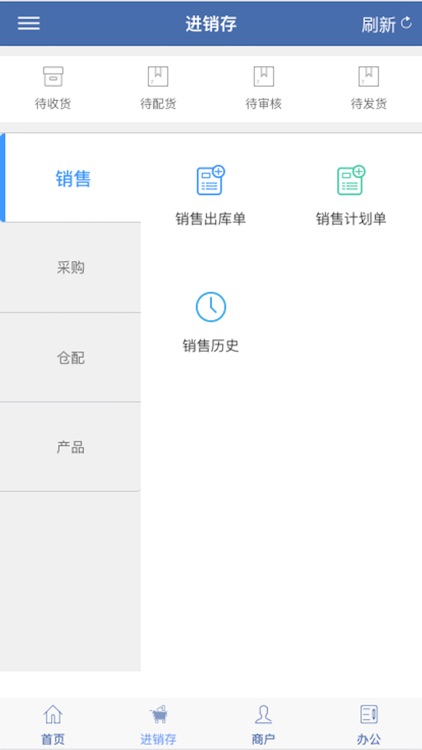Open 商户 merchant tab
422x750 pixels.
tap(264, 724)
